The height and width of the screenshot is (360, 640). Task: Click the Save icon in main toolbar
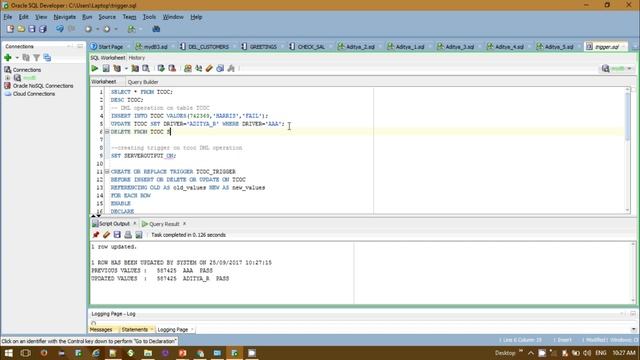(31, 29)
